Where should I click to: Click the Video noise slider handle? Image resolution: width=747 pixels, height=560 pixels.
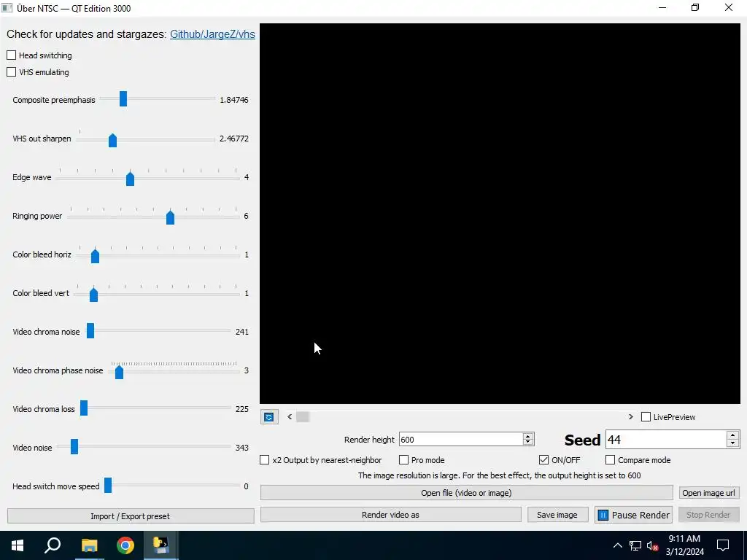pyautogui.click(x=74, y=447)
